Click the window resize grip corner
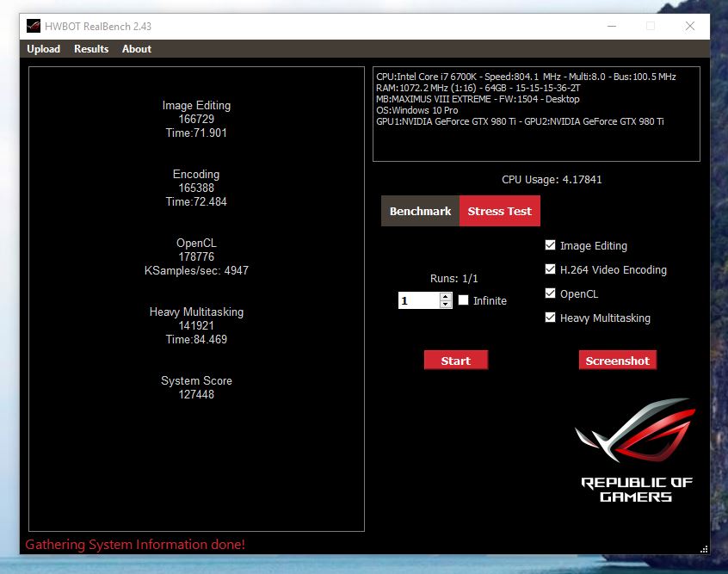Viewport: 728px width, 574px height. (x=704, y=549)
